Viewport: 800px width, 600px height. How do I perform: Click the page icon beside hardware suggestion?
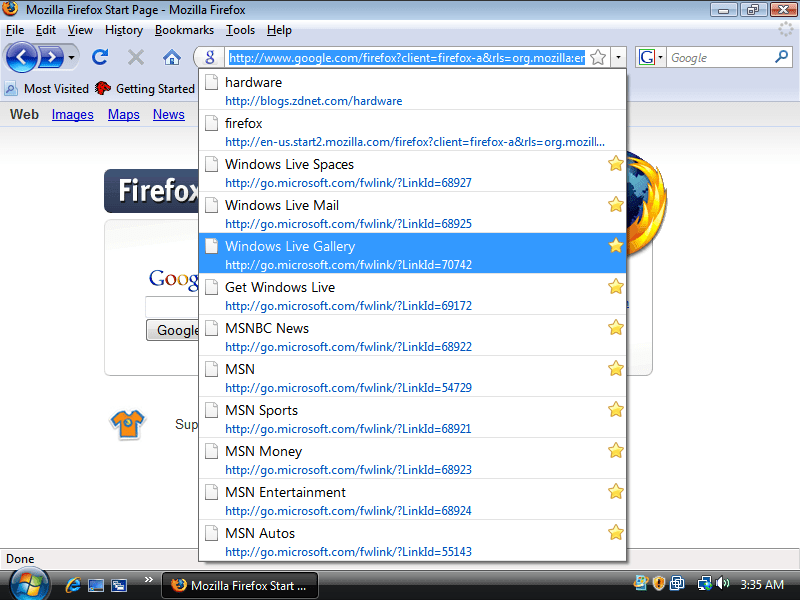[x=211, y=82]
